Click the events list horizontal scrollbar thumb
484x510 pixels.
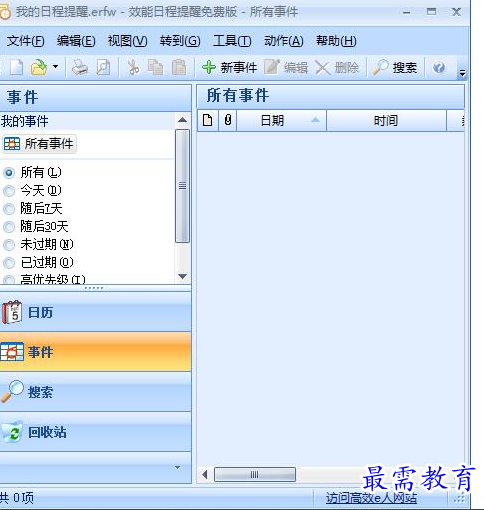click(255, 474)
